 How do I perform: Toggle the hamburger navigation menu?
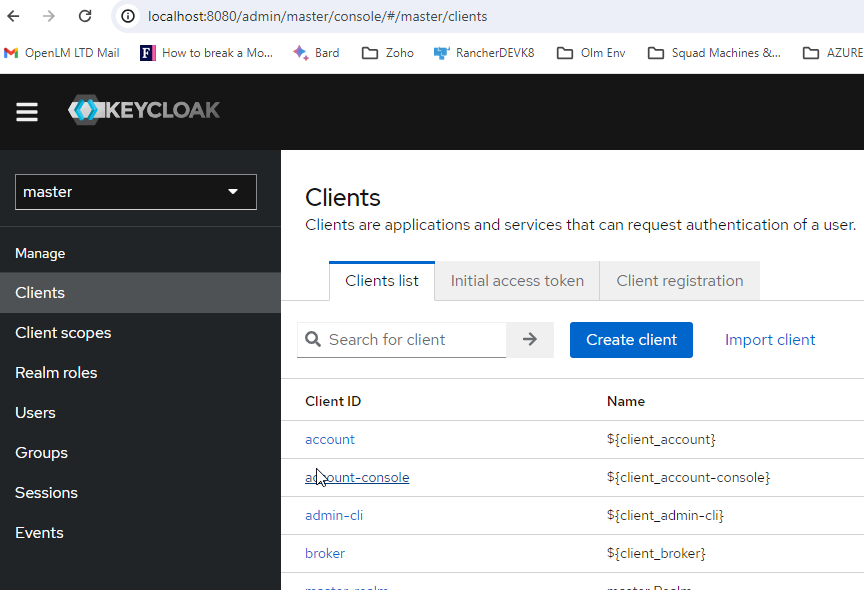click(27, 112)
